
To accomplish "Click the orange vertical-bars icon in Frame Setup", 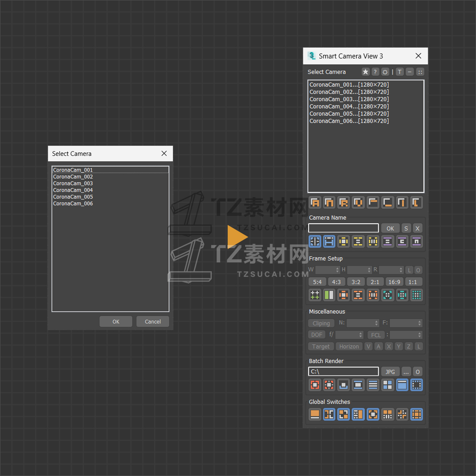I will (x=373, y=295).
